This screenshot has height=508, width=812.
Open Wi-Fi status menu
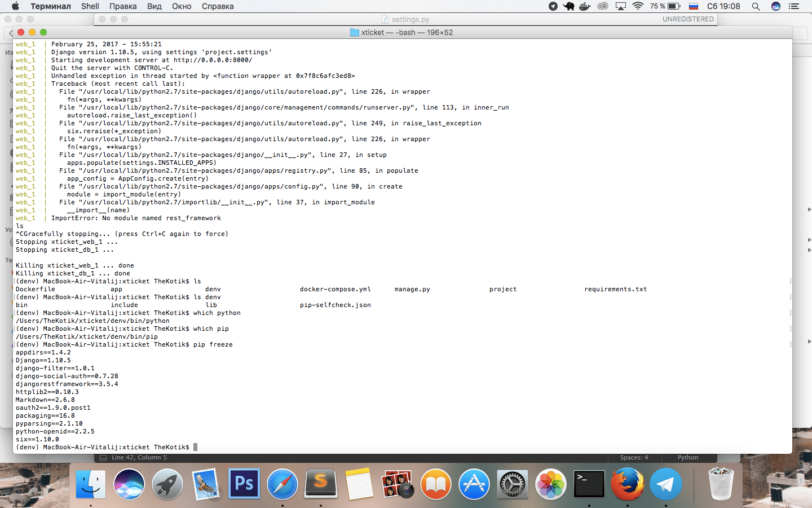point(638,6)
